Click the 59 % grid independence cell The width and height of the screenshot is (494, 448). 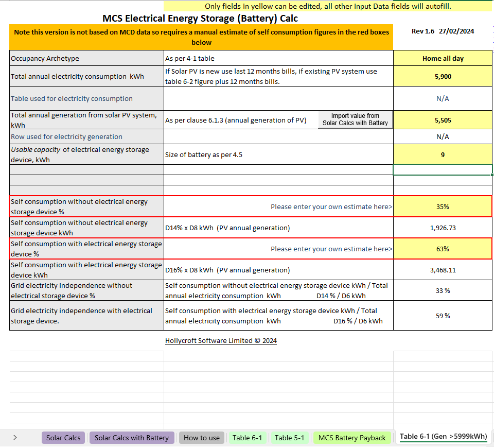coord(443,316)
